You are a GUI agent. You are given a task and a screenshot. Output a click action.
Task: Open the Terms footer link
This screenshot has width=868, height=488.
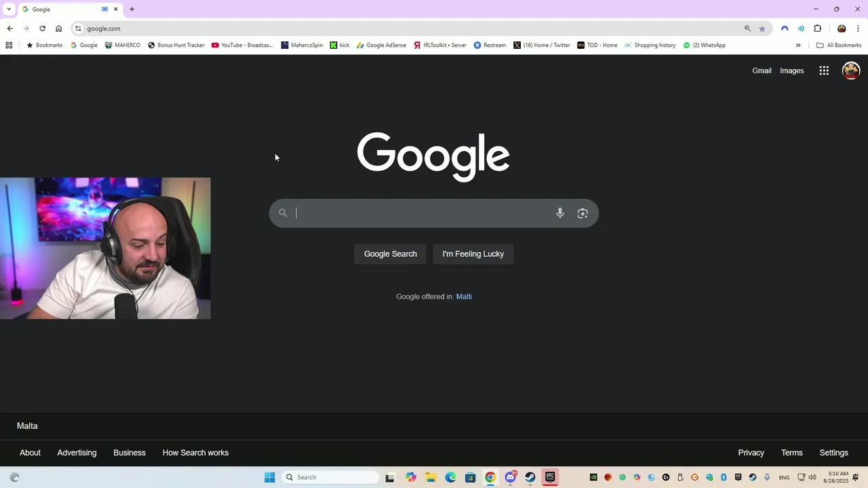coord(791,453)
